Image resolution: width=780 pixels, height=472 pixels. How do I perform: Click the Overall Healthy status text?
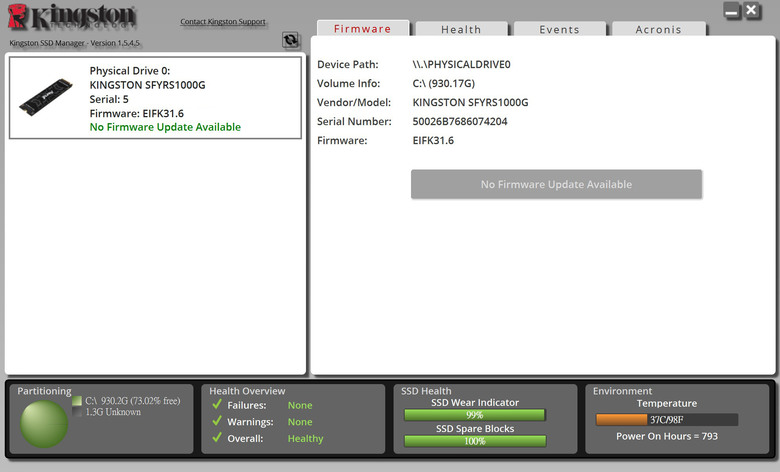[305, 439]
